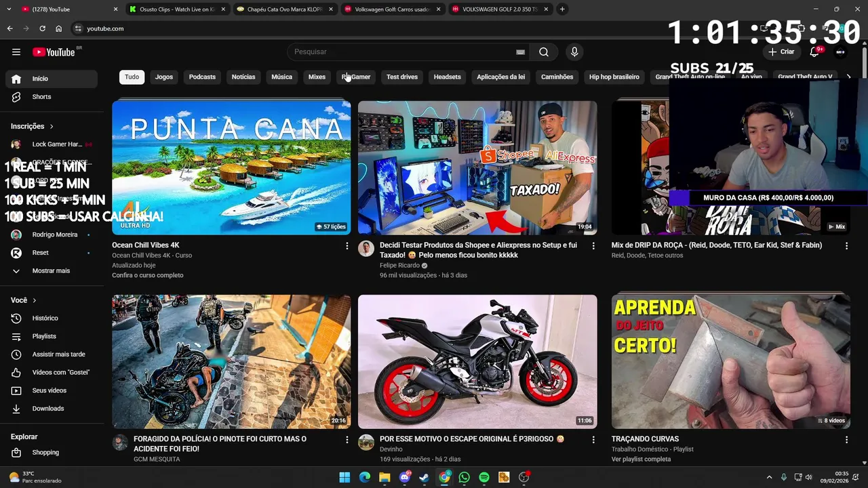Click the search magnifier button
Image resolution: width=868 pixels, height=488 pixels.
(544, 52)
